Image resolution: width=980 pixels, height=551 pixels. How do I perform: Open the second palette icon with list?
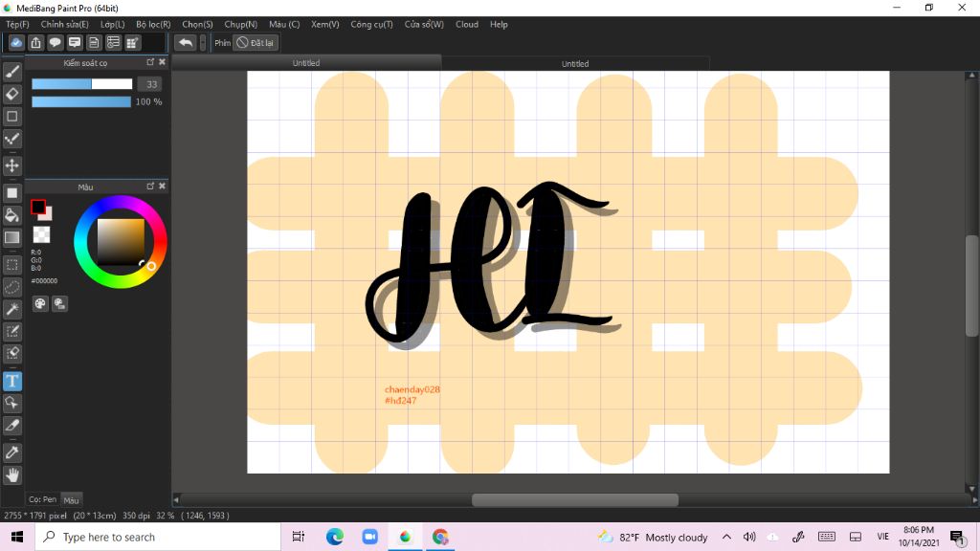[59, 303]
